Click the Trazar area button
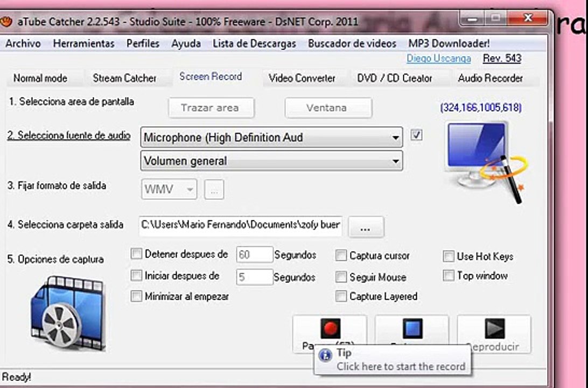588x388 pixels. pos(211,108)
